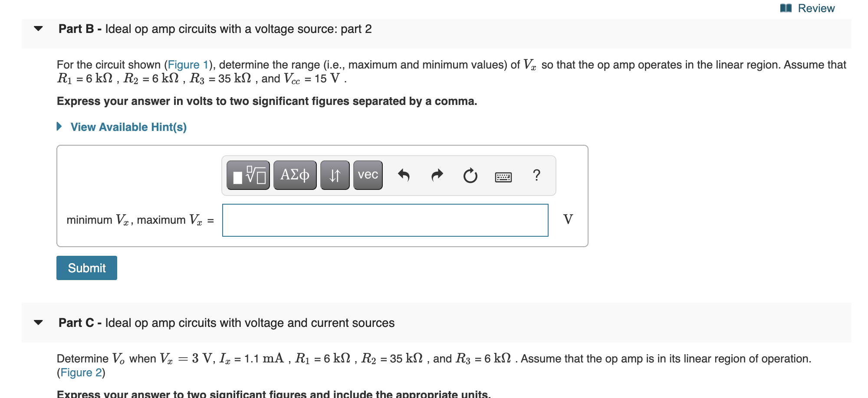
Task: Collapse Part B section
Action: point(38,29)
